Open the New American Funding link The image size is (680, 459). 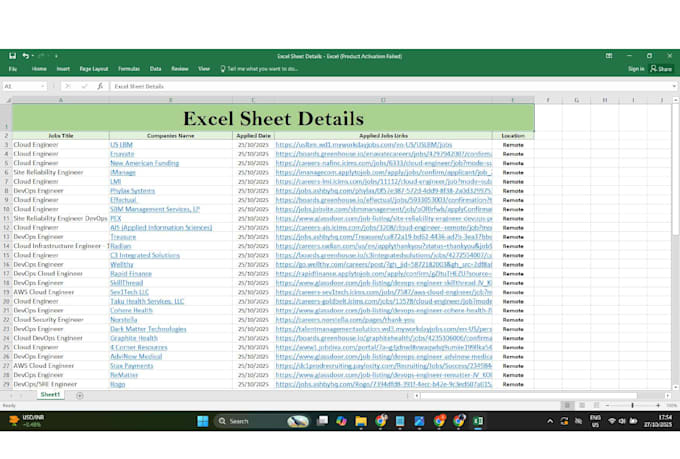tap(144, 163)
